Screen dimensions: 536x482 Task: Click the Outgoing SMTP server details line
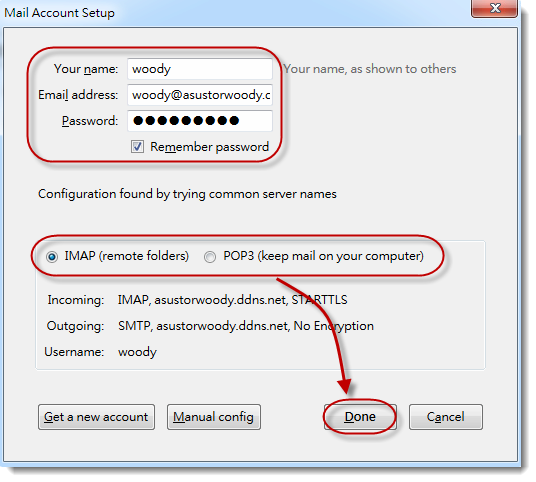(210, 326)
